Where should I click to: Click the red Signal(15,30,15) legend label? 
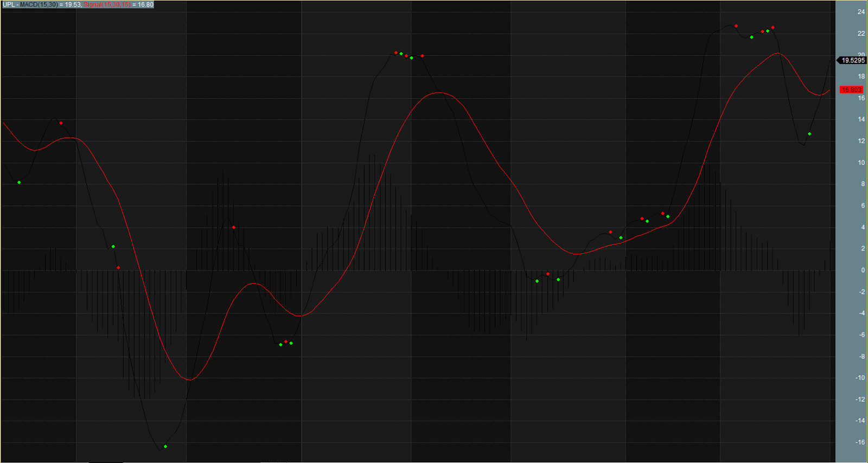coord(107,4)
